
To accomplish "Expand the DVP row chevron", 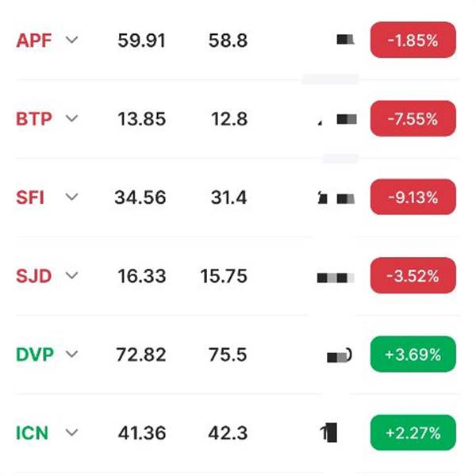I will coord(72,355).
